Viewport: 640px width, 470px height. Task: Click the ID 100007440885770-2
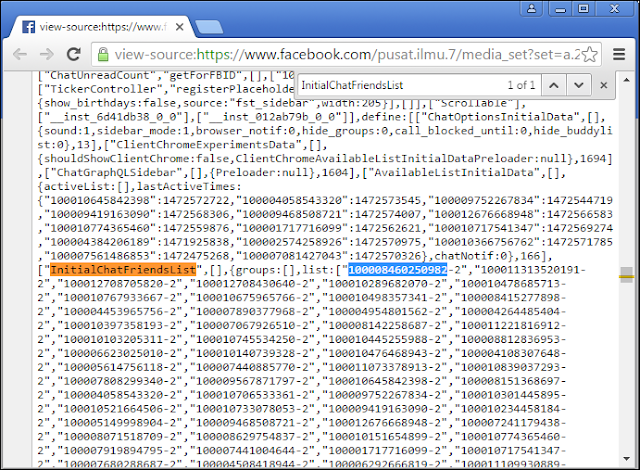point(252,367)
